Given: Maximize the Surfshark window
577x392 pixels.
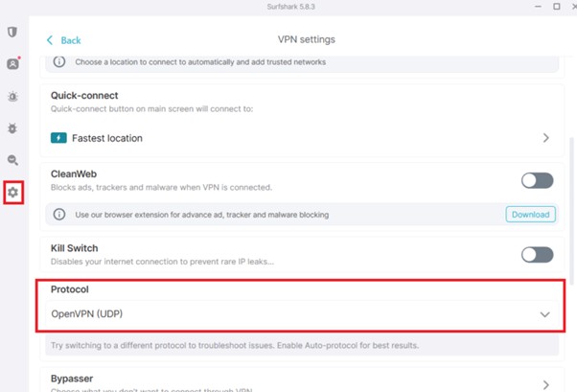Looking at the screenshot, I should point(556,7).
